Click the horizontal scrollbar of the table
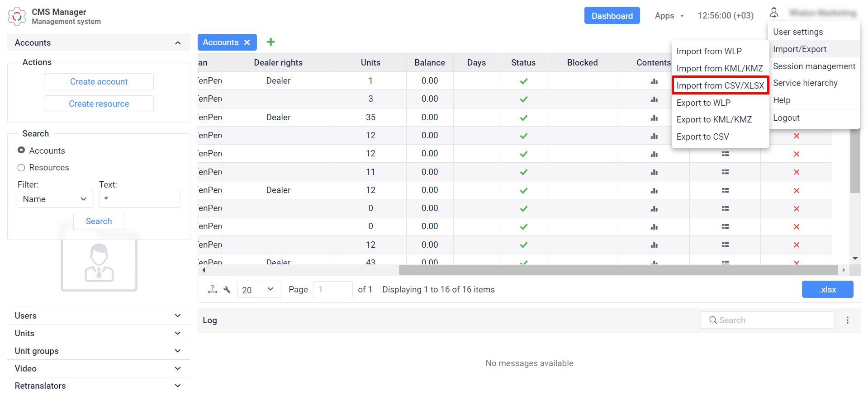Image resolution: width=868 pixels, height=400 pixels. (x=618, y=270)
